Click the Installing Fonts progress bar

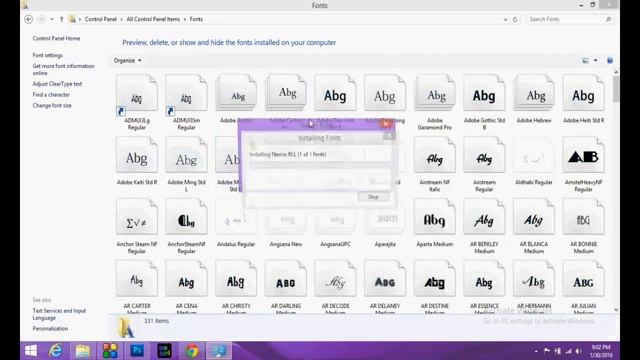(320, 164)
